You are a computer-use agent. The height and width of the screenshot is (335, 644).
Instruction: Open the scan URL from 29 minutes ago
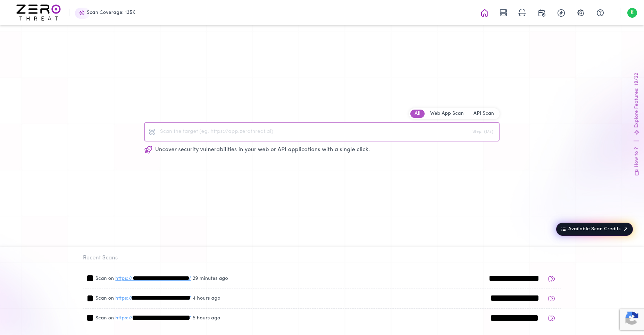(153, 278)
